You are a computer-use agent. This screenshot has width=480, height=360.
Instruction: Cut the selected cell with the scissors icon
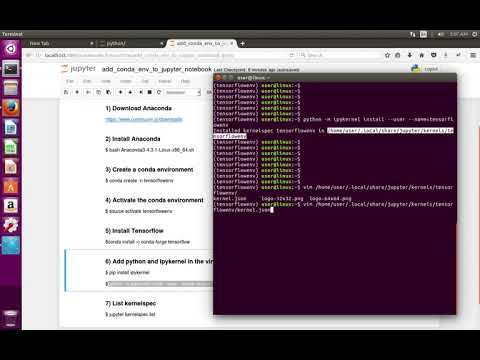(x=88, y=92)
